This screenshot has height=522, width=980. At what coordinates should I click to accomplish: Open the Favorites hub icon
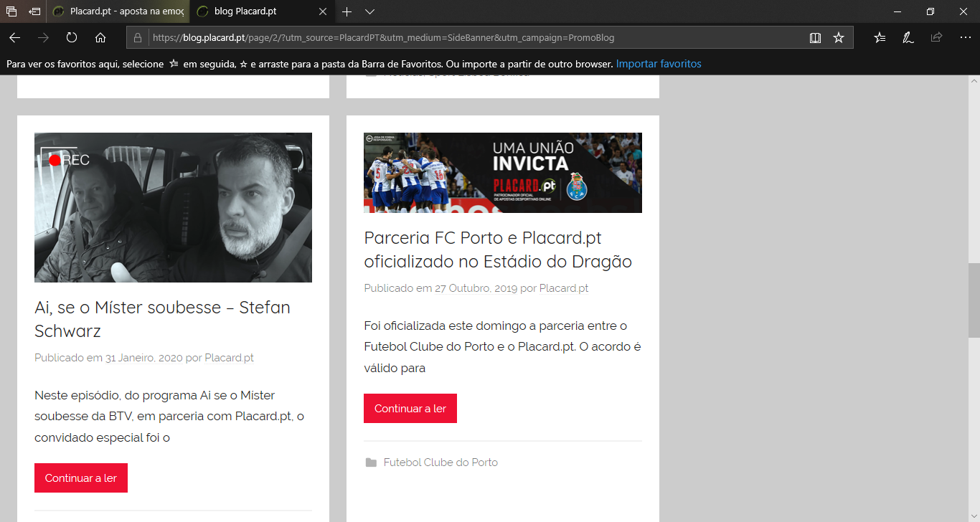(x=880, y=37)
